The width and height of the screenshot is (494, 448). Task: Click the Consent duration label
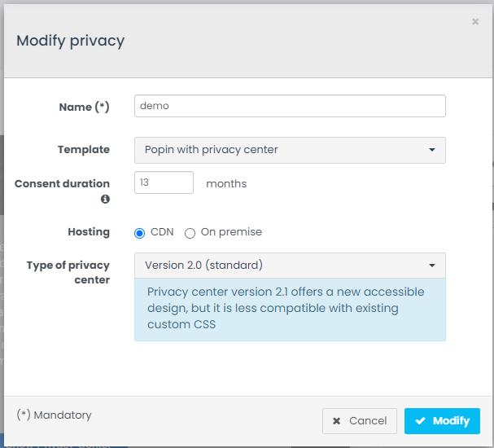pyautogui.click(x=62, y=184)
